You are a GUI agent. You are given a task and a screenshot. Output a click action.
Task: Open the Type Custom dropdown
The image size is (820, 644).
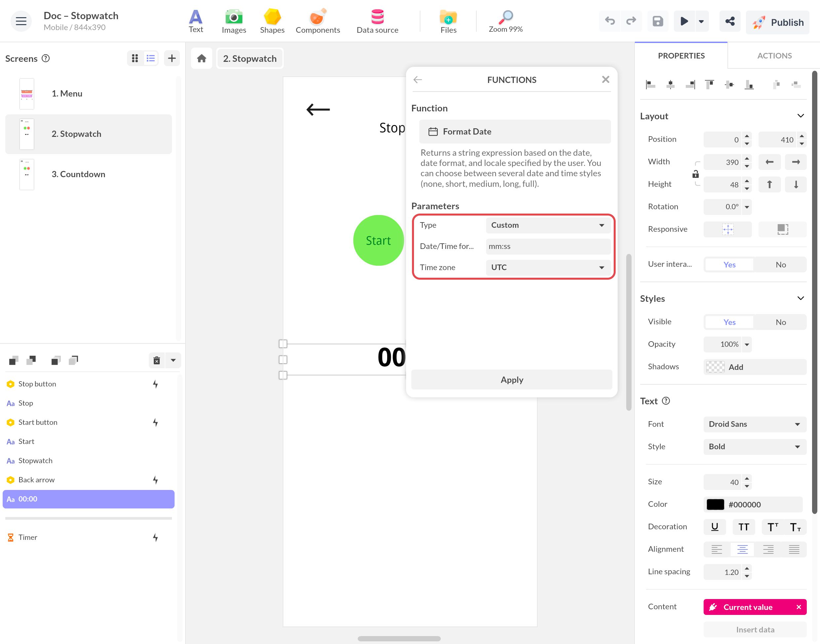point(548,225)
